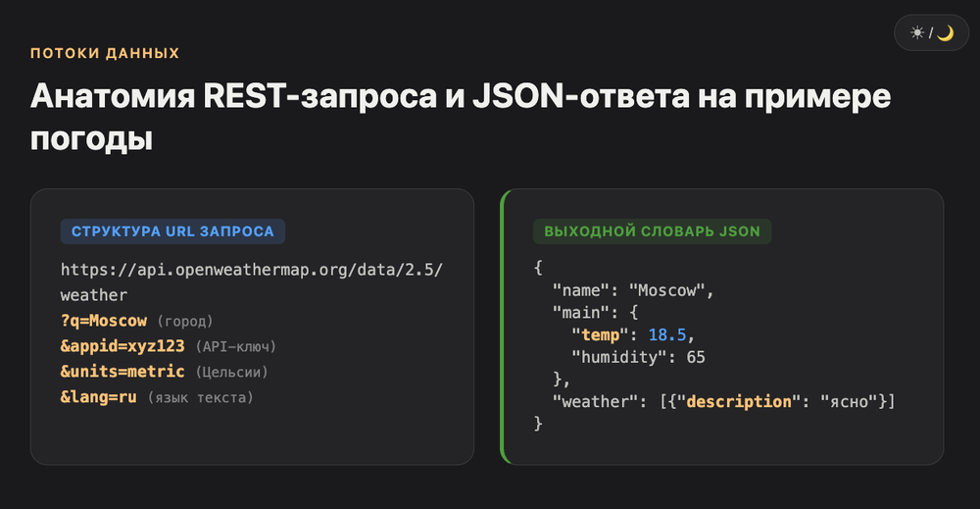This screenshot has width=980, height=509.
Task: Click the heading 'Анатомия REST-запроса и JSON-ответа'
Action: (461, 117)
